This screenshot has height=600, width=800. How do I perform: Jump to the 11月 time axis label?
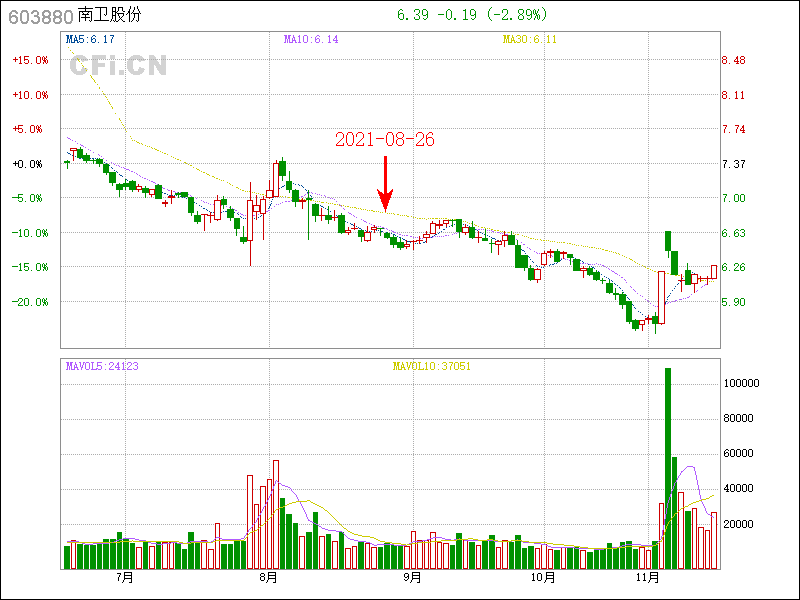(651, 577)
